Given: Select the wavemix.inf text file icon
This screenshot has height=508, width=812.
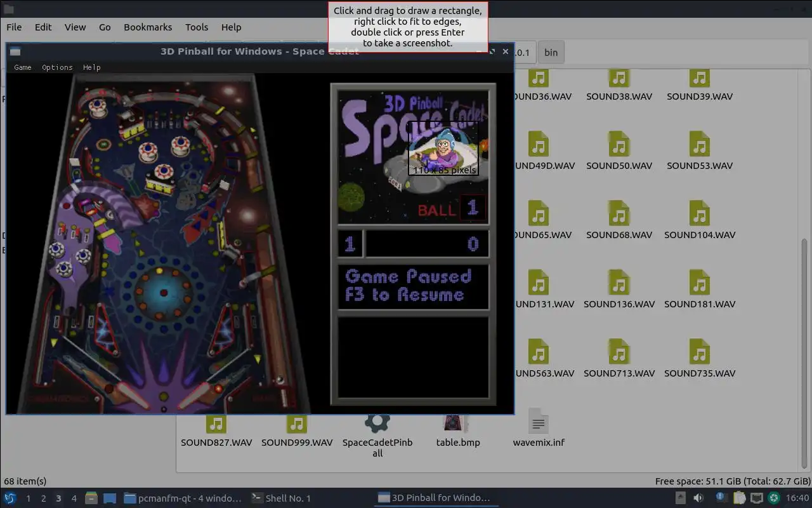Looking at the screenshot, I should click(x=539, y=422).
